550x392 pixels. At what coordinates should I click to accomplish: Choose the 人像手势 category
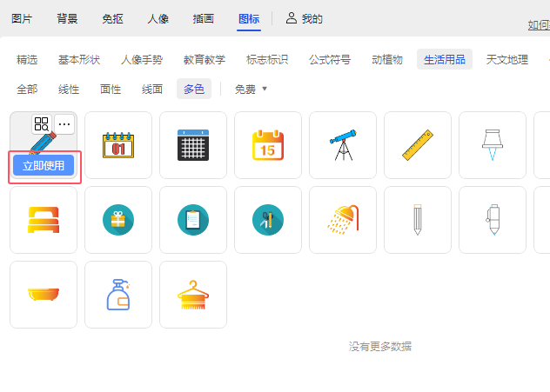142,60
